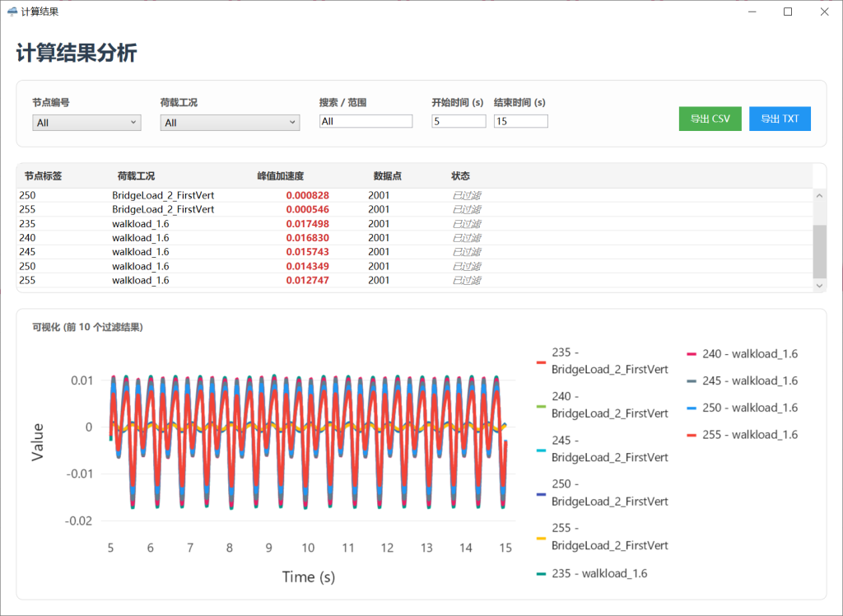Click the 状态 column header

462,175
